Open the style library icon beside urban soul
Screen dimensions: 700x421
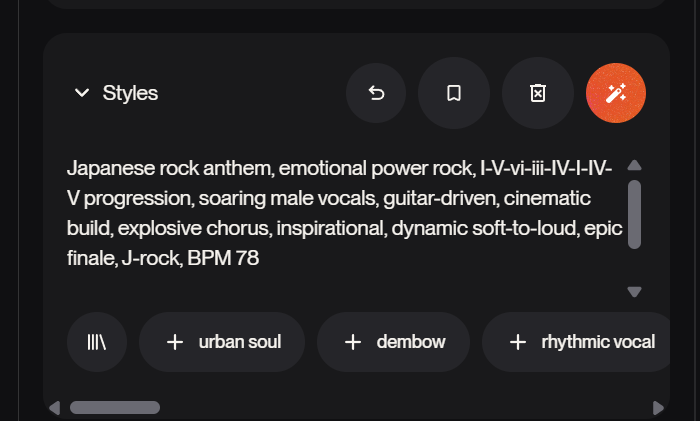[97, 342]
